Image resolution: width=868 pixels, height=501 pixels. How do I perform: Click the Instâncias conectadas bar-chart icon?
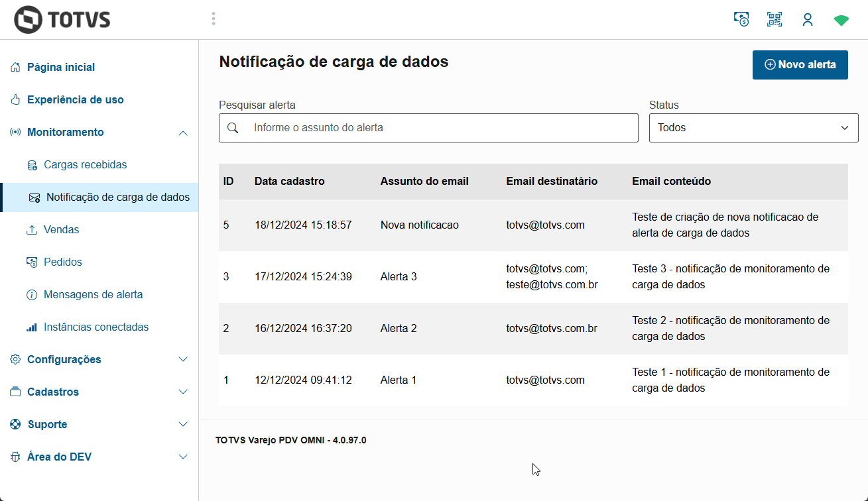(32, 327)
